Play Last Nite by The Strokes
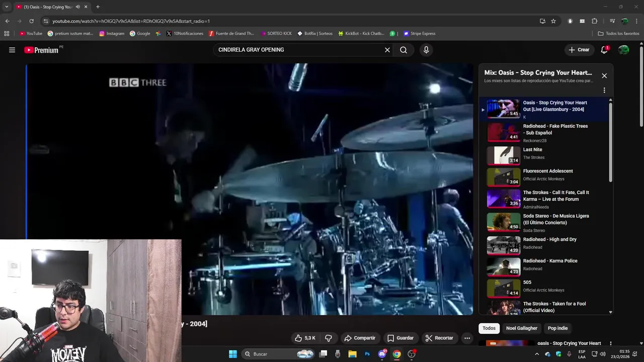This screenshot has width=644, height=362. tap(544, 155)
